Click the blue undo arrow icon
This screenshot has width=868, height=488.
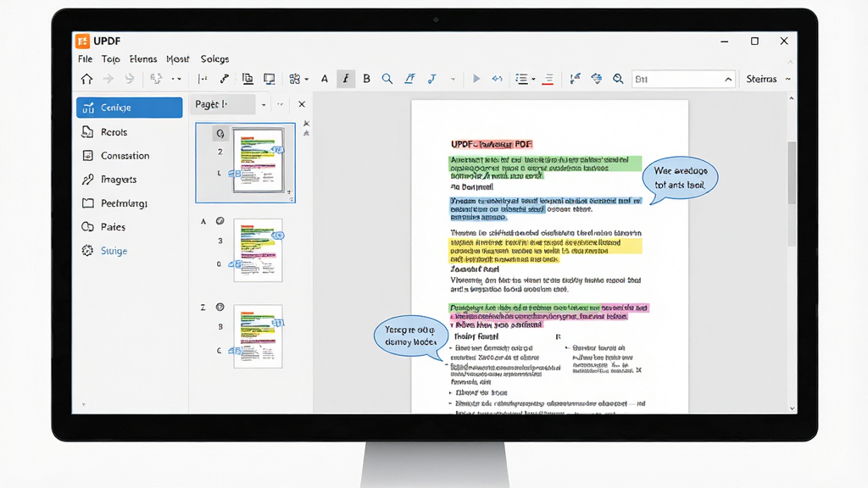[x=497, y=79]
